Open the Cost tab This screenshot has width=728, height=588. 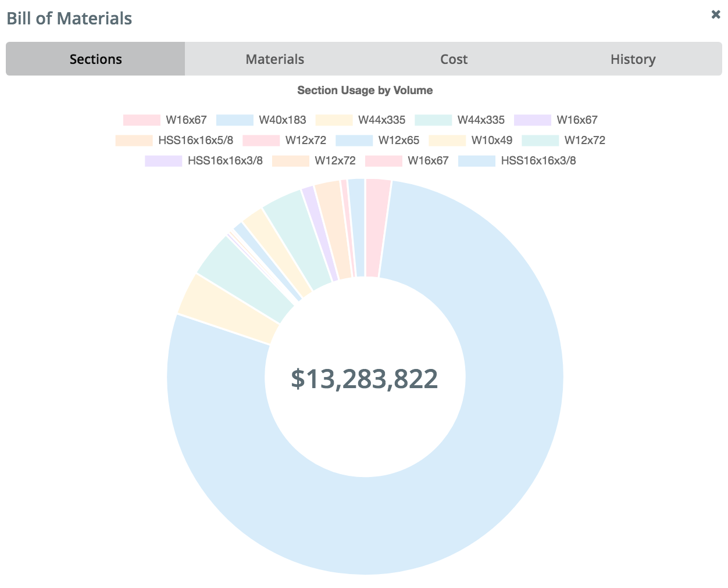454,59
